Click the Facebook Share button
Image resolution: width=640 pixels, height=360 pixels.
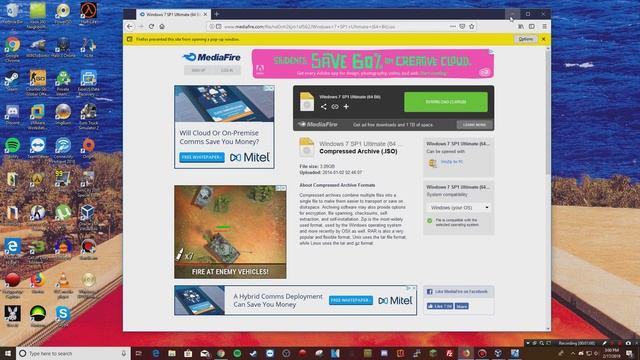point(462,306)
